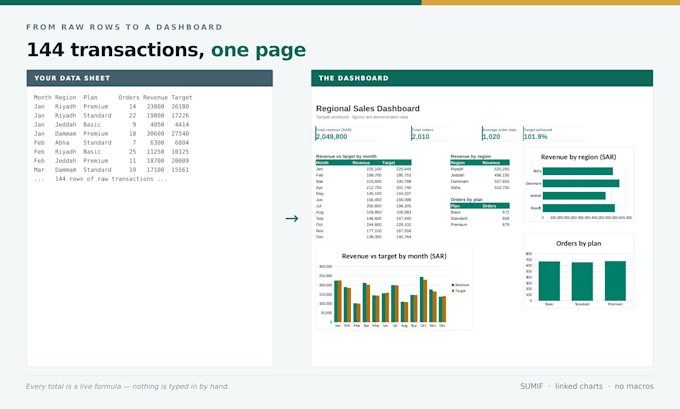
Task: Click the Target legend swatch in monthly chart
Action: (x=453, y=291)
